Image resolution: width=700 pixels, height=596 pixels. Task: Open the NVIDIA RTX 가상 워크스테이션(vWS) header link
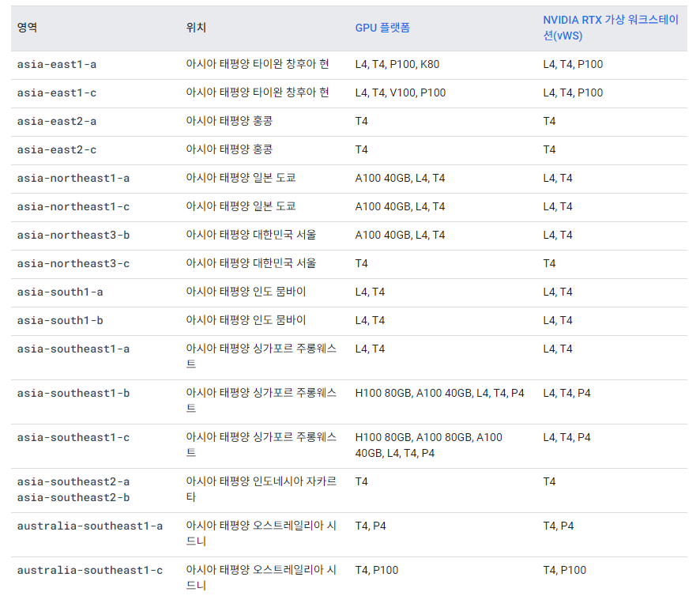[610, 28]
